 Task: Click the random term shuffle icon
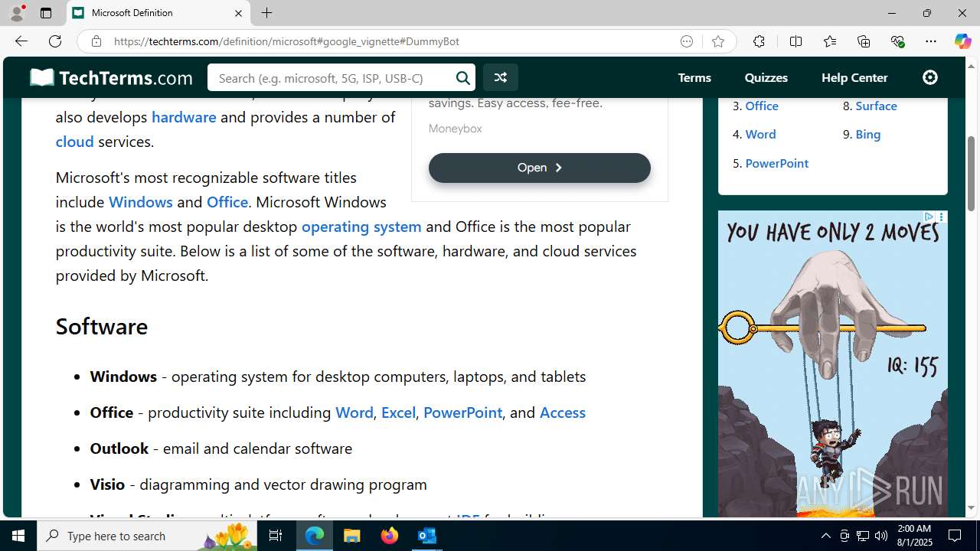point(500,77)
